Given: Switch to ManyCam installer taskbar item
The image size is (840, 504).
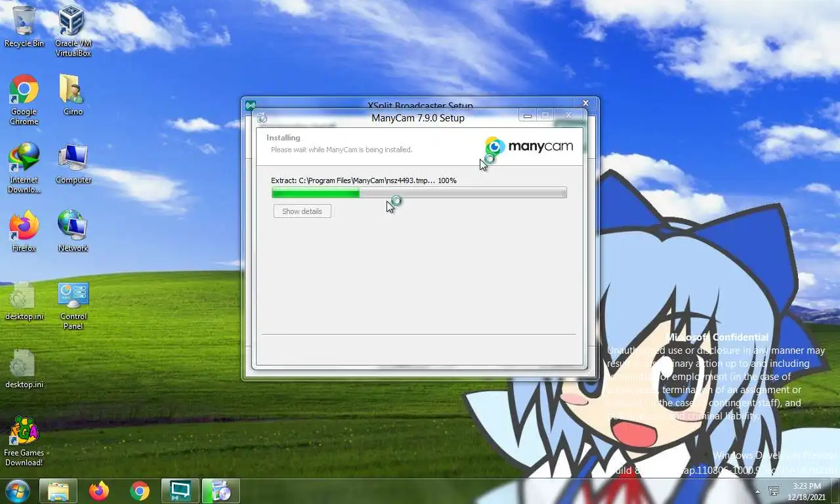Looking at the screenshot, I should [x=221, y=491].
